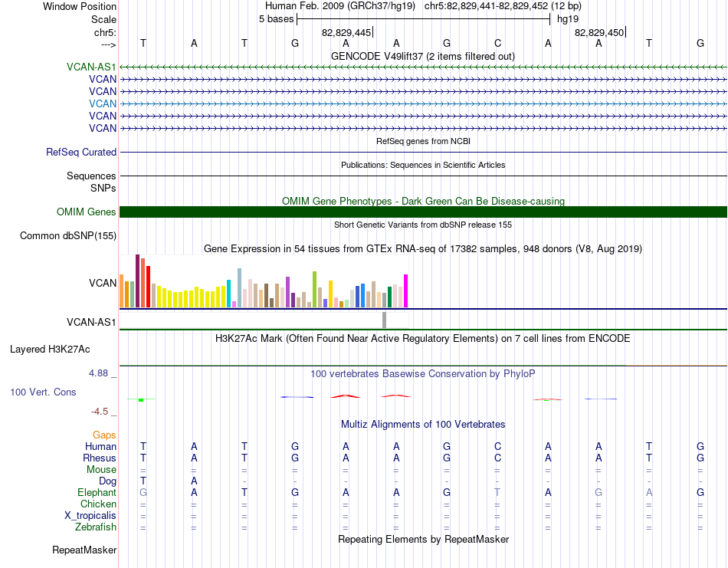Click the first red PhyloP conservation peak
Viewport: 728px width, 568px height.
tap(345, 396)
